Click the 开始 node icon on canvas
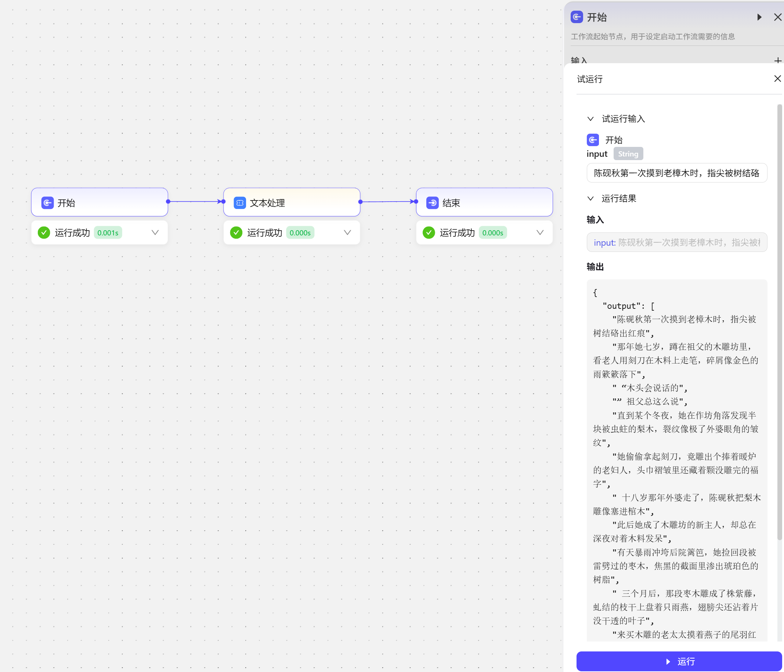784x672 pixels. (47, 203)
